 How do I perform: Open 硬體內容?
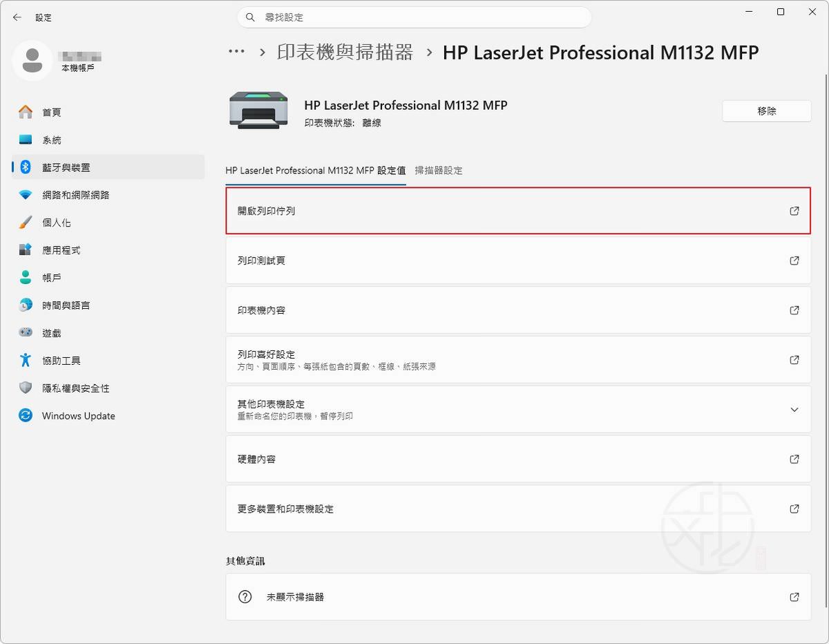pyautogui.click(x=518, y=459)
